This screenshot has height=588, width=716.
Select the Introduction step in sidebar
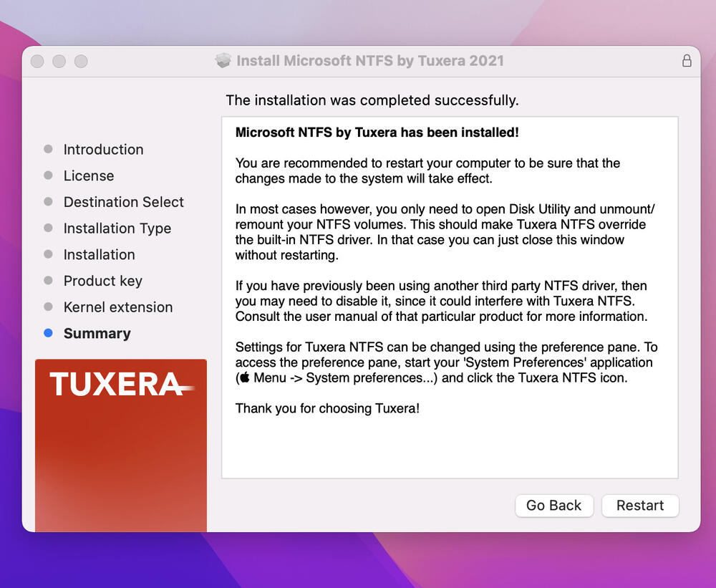coord(103,150)
